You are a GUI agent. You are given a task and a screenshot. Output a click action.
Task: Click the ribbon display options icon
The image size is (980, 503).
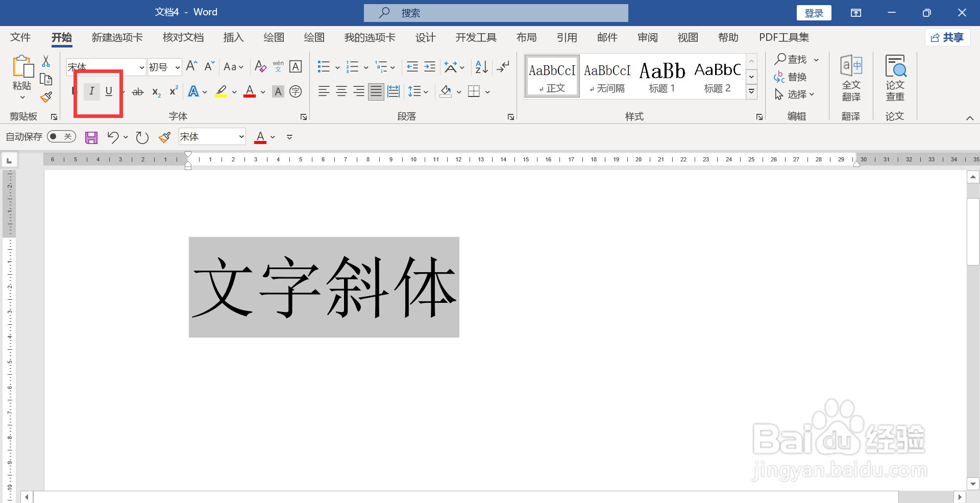[856, 13]
